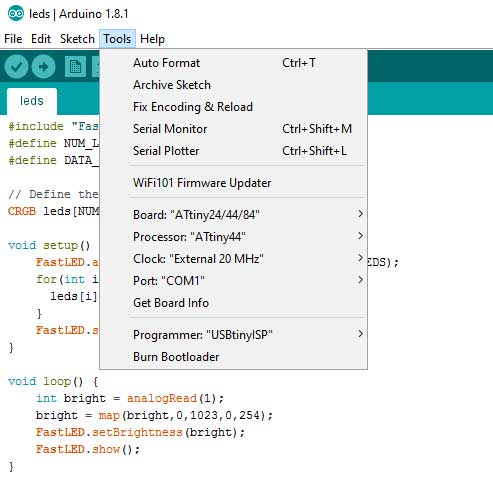Launch WiFi101 Firmware Updater
This screenshot has width=493, height=482.
point(233,183)
